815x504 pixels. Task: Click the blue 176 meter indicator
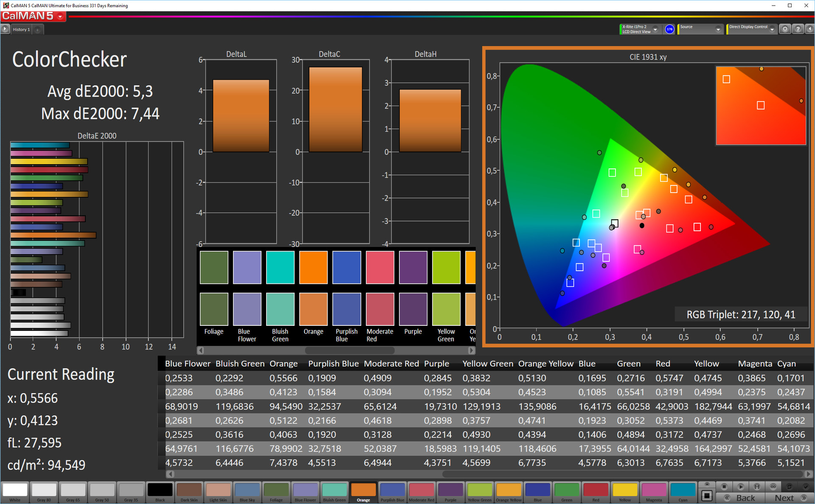tap(669, 29)
